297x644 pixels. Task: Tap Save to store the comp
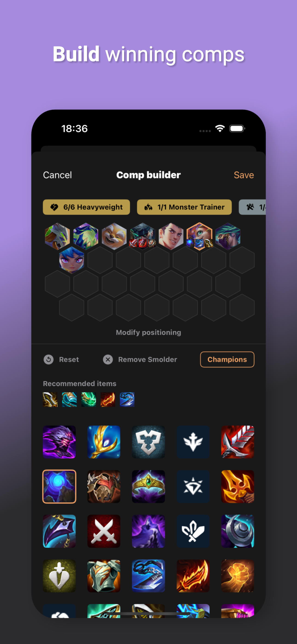(x=244, y=175)
